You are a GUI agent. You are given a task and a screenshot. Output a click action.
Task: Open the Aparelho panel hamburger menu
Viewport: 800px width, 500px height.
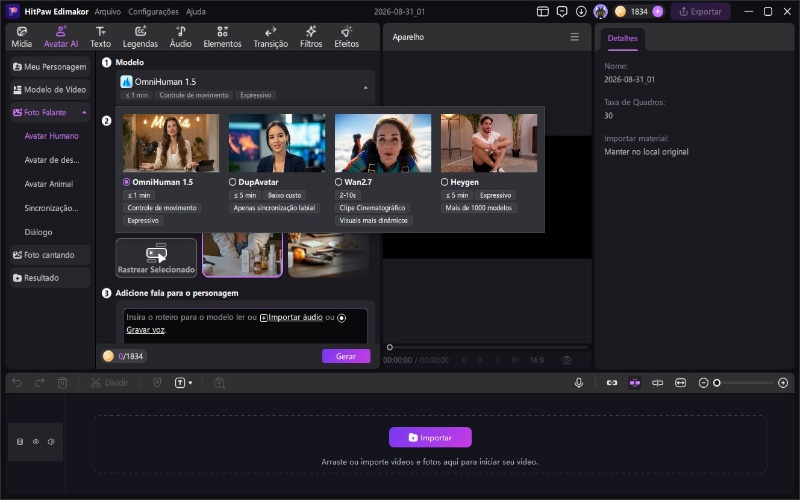coord(574,37)
